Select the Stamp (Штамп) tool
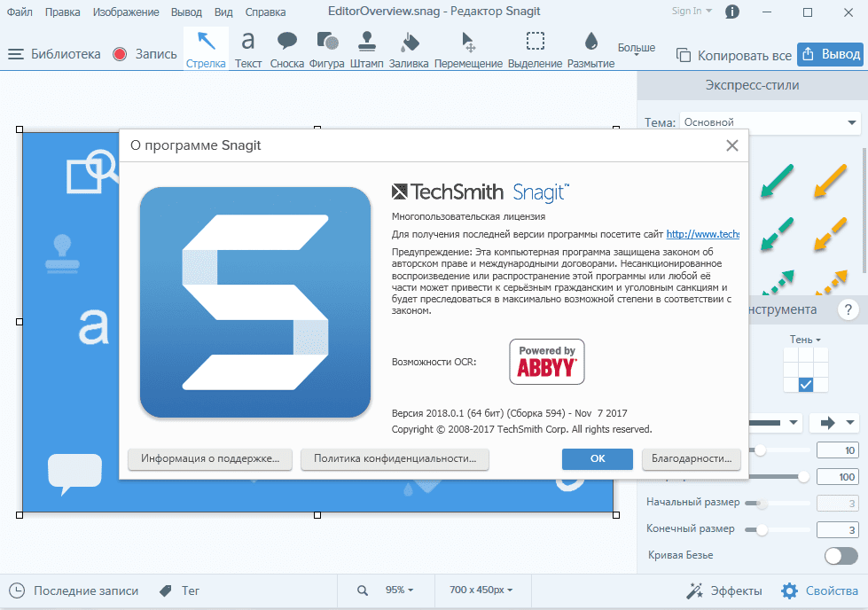The height and width of the screenshot is (610, 868). (366, 49)
